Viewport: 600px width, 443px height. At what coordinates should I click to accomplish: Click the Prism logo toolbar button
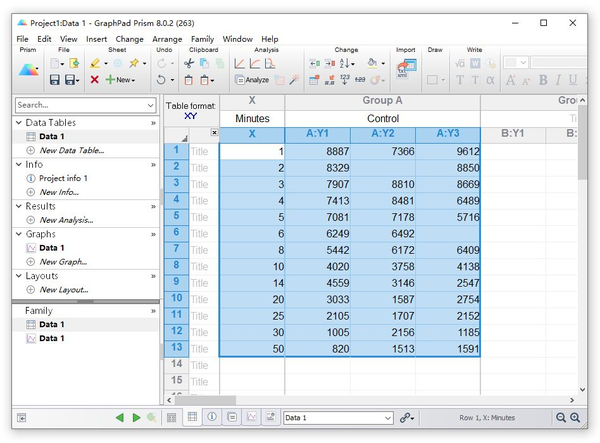(30, 68)
